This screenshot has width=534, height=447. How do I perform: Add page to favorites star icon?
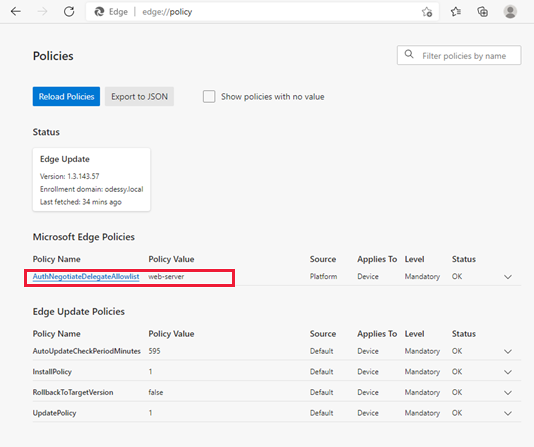(427, 12)
